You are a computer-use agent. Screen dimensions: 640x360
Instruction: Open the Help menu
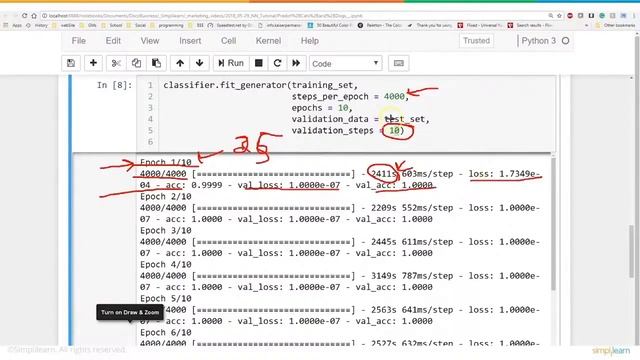click(x=310, y=41)
